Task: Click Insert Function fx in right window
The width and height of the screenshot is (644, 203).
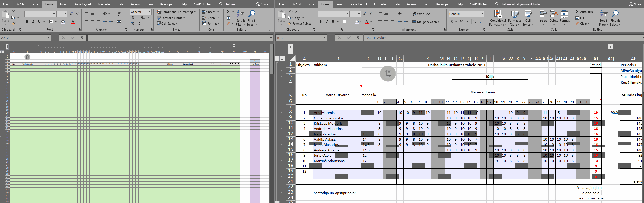Action: pos(358,38)
